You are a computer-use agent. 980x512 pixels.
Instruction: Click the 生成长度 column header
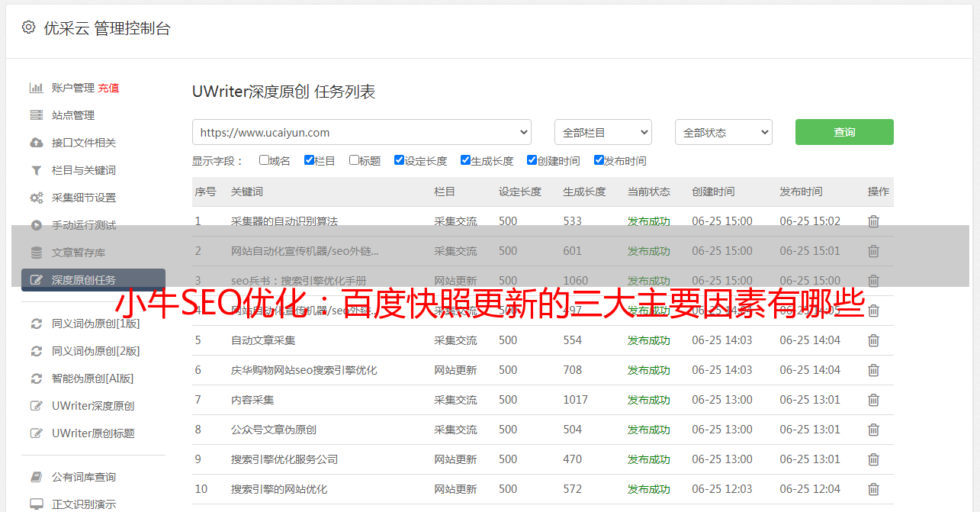click(x=584, y=192)
